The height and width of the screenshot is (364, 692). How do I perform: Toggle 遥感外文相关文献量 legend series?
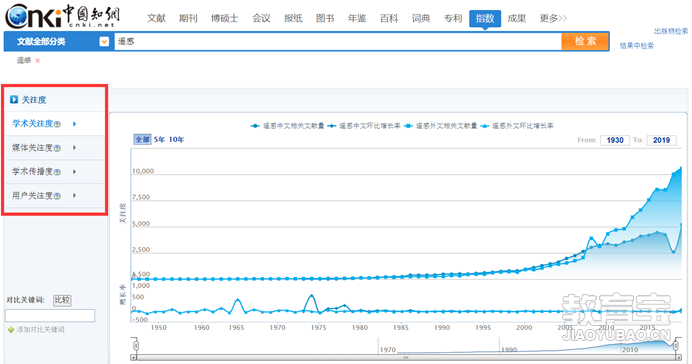pos(440,126)
